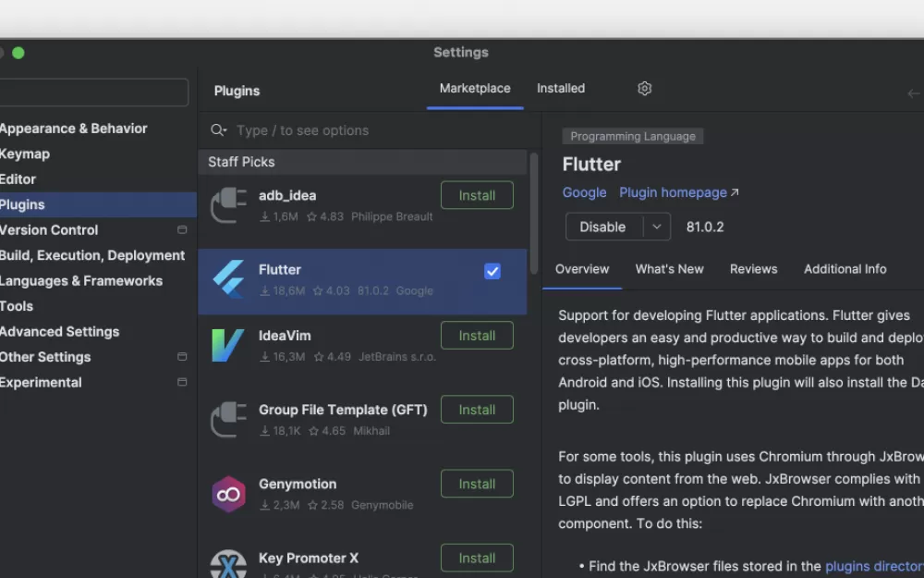924x578 pixels.
Task: Select the Advanced Settings category
Action: (59, 331)
